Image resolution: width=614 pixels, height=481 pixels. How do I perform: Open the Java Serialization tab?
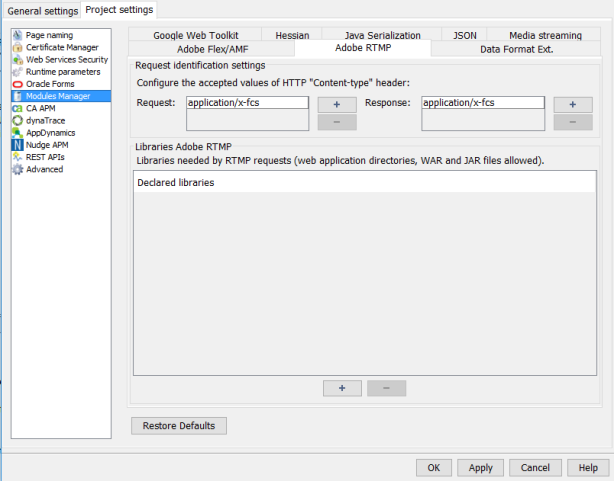(x=382, y=35)
